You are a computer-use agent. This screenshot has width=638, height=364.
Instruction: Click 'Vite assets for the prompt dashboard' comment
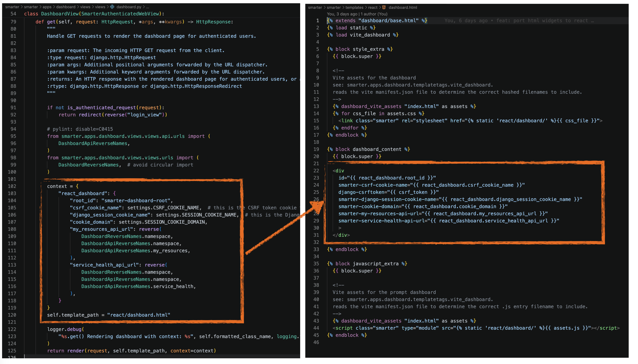point(384,292)
